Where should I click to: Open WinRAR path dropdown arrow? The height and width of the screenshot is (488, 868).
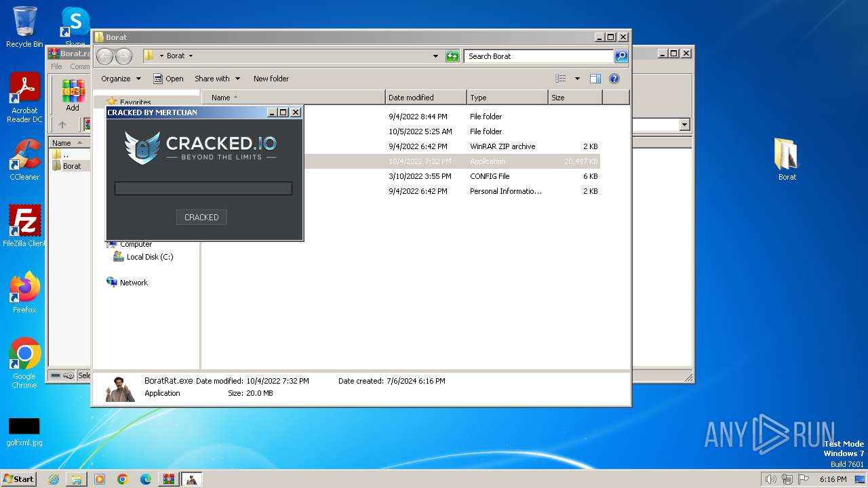tap(684, 125)
